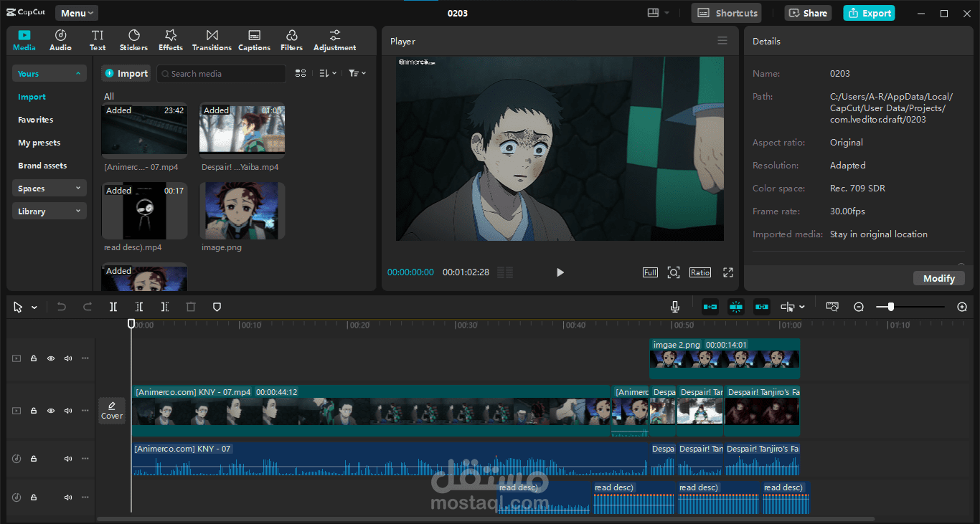The width and height of the screenshot is (980, 524).
Task: Toggle clip linkage
Action: pyautogui.click(x=762, y=307)
